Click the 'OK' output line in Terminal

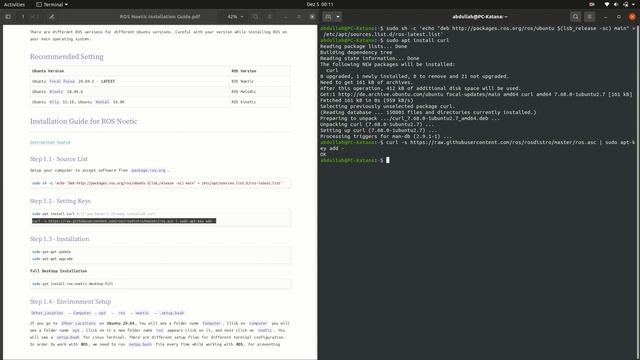tap(323, 155)
